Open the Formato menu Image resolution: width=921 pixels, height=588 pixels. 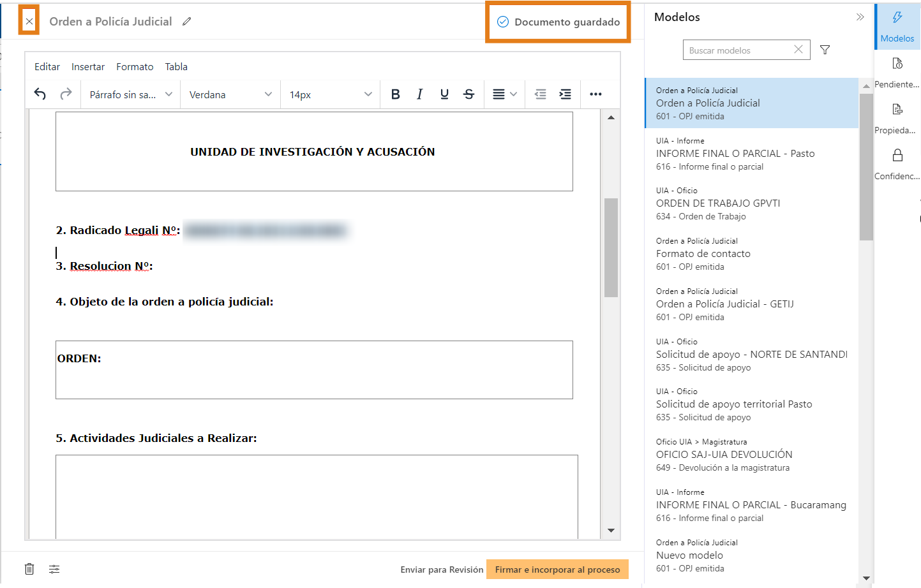coord(135,66)
